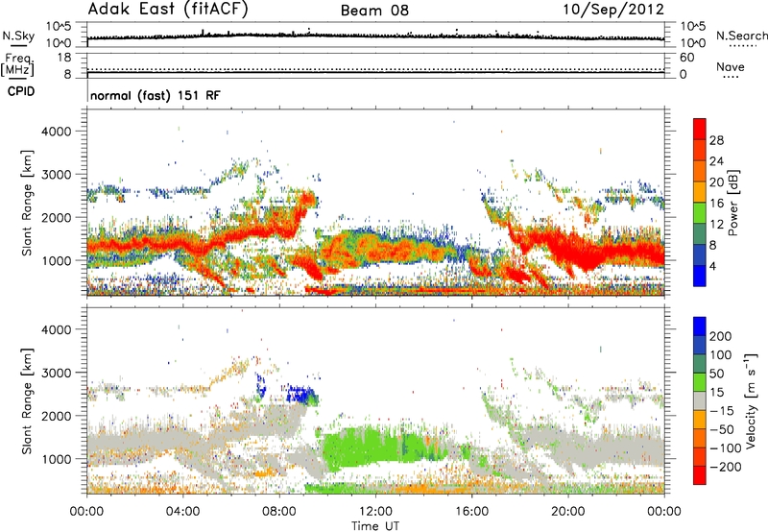The width and height of the screenshot is (768, 532).
Task: Click the velocity panel 'Slant Range [km]' label
Action: [x=27, y=401]
